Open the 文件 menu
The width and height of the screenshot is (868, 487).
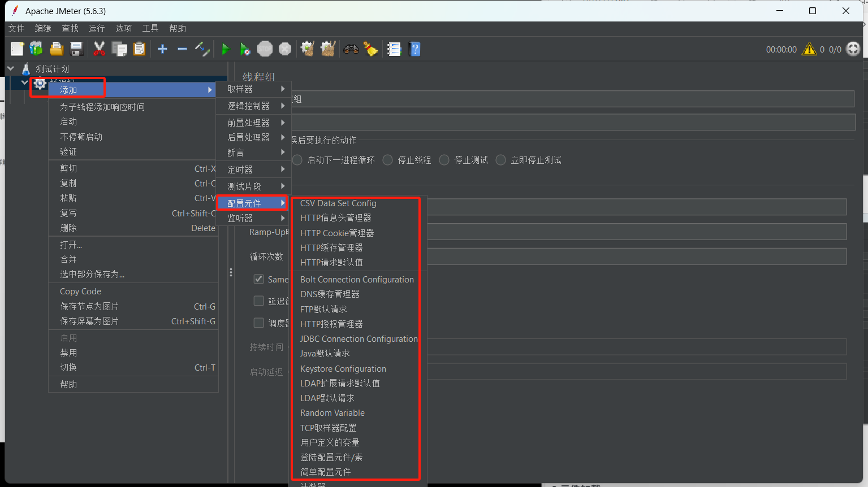tap(16, 28)
